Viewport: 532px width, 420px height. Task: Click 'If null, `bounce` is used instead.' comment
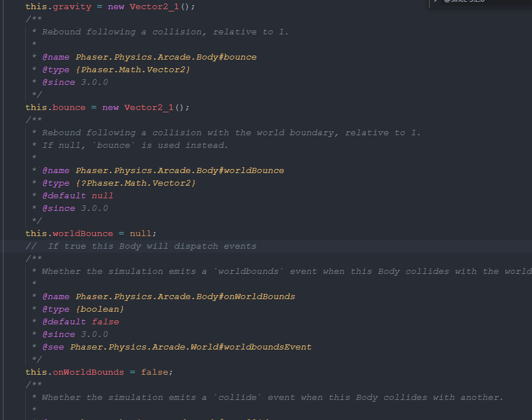pos(135,145)
